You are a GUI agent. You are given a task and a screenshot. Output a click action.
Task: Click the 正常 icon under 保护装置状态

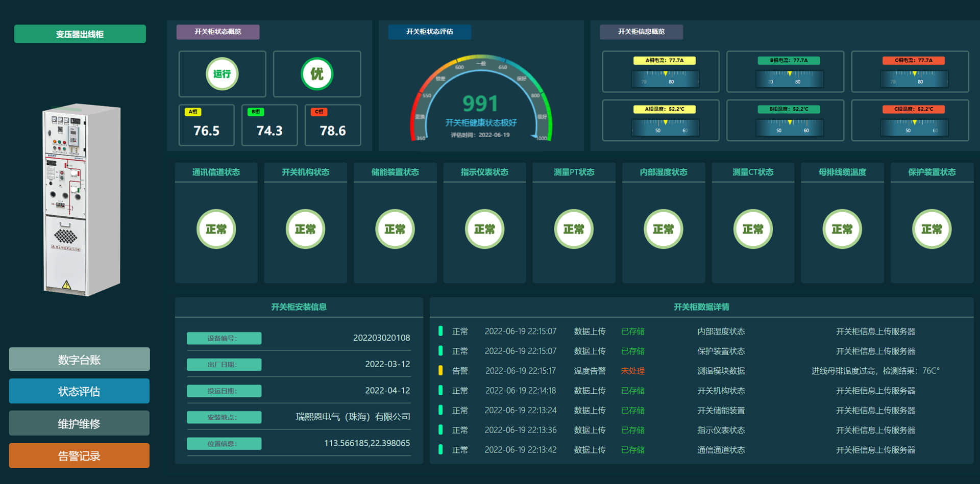click(x=932, y=229)
